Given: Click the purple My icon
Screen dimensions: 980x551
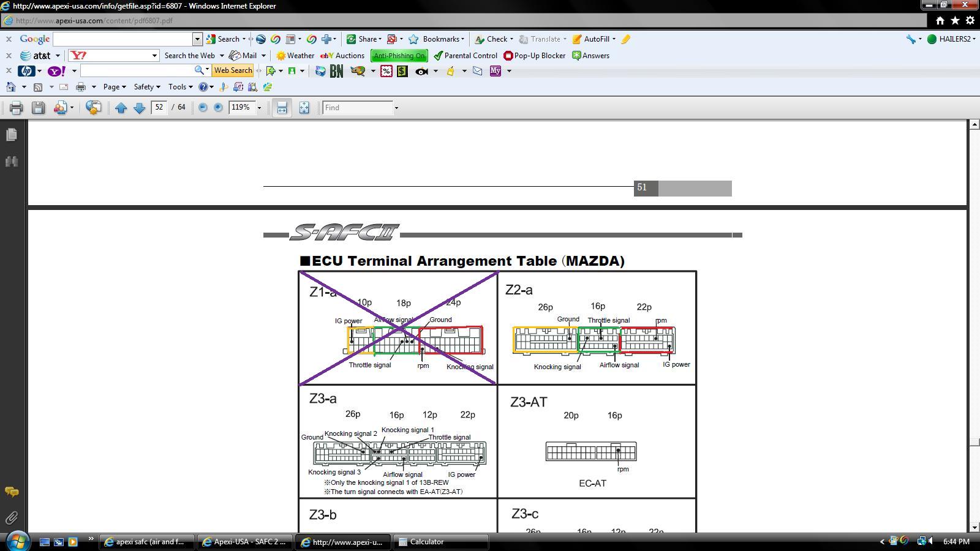Looking at the screenshot, I should tap(496, 71).
